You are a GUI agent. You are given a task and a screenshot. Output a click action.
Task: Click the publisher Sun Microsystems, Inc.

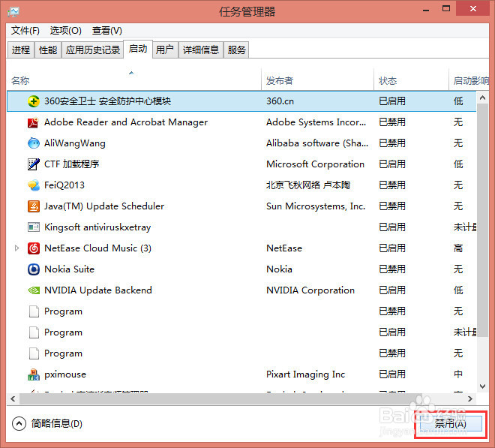316,206
